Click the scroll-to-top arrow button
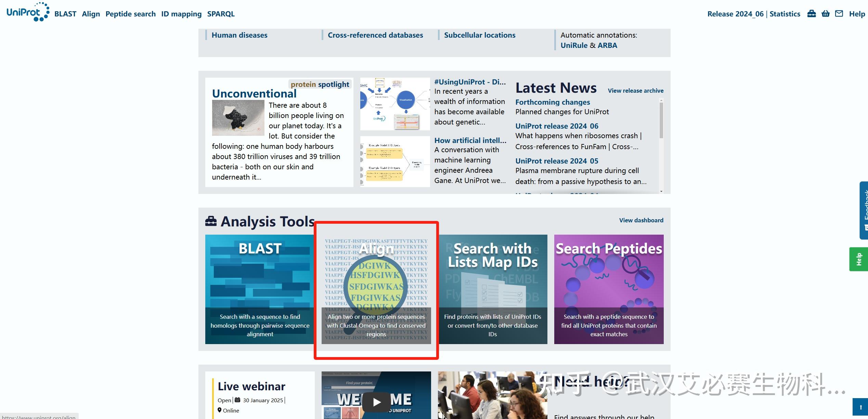Image resolution: width=868 pixels, height=419 pixels. pyautogui.click(x=860, y=407)
